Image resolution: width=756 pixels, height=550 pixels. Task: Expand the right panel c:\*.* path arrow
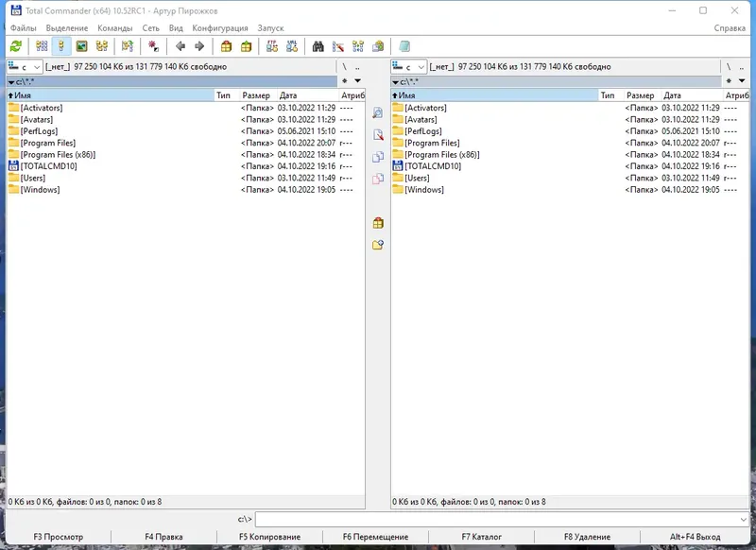click(x=395, y=82)
